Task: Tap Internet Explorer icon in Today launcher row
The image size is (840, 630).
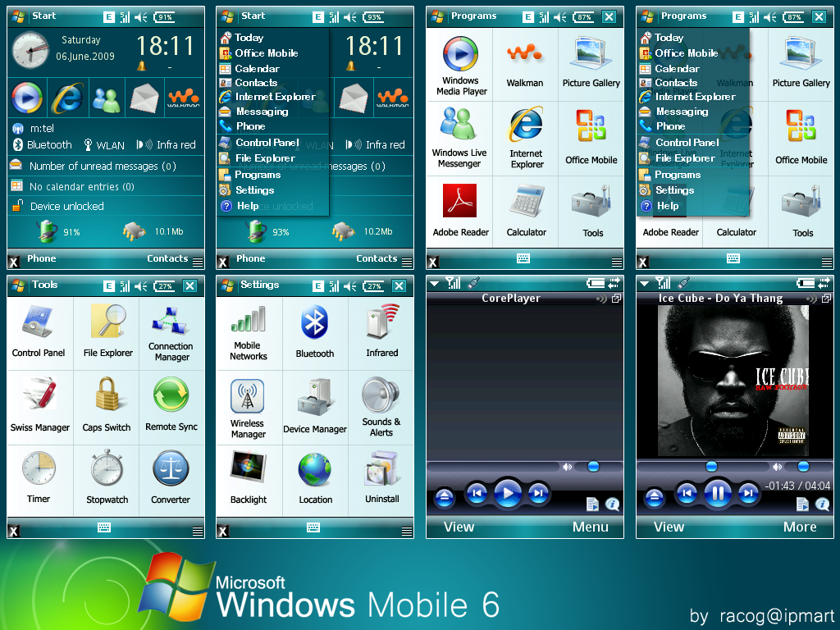Action: [67, 98]
